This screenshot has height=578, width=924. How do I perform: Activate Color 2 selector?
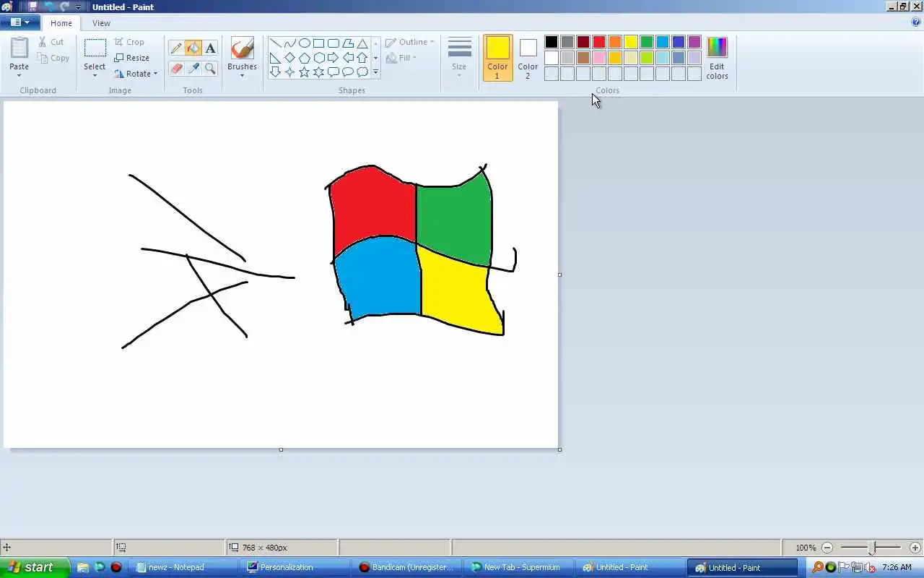pyautogui.click(x=528, y=58)
